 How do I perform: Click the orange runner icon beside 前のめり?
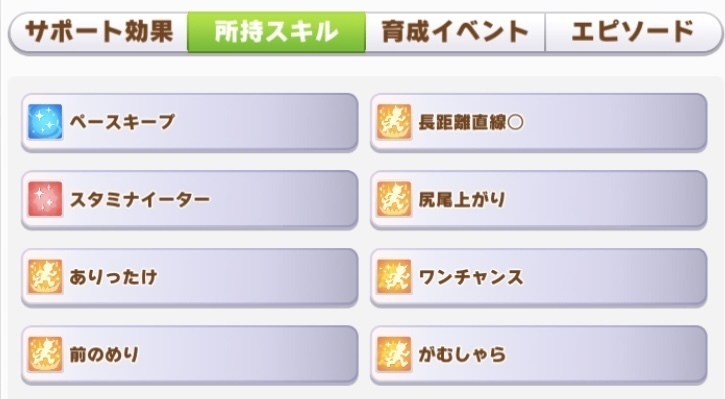[x=45, y=355]
